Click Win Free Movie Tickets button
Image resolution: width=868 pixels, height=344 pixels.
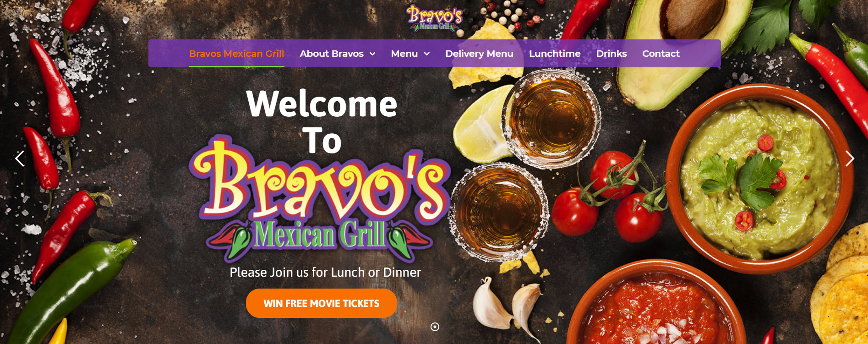pos(322,303)
